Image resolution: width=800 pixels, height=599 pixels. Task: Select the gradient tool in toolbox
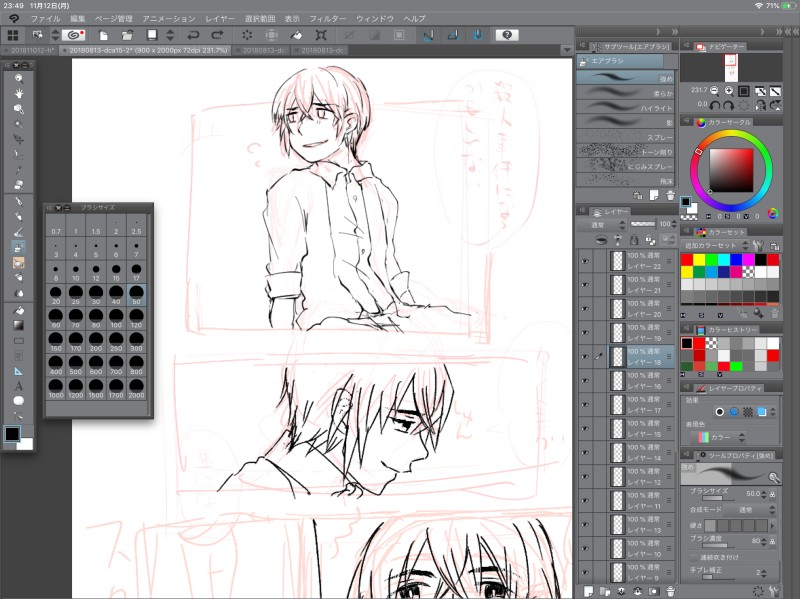tap(19, 325)
